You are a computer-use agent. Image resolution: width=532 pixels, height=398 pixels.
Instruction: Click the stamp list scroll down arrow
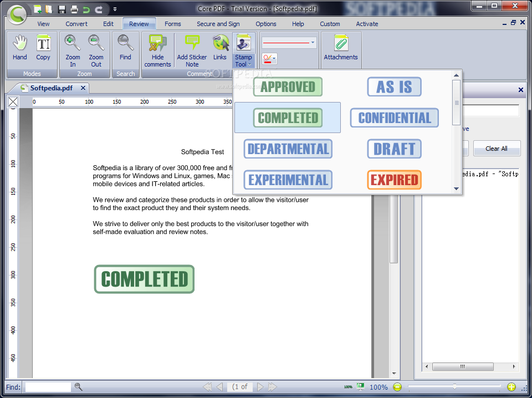(x=456, y=188)
